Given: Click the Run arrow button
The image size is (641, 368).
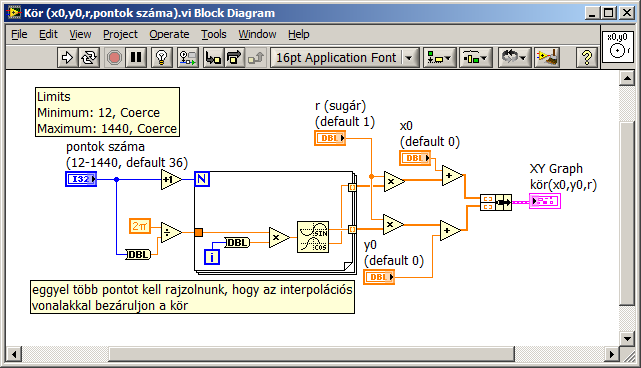Looking at the screenshot, I should (67, 58).
